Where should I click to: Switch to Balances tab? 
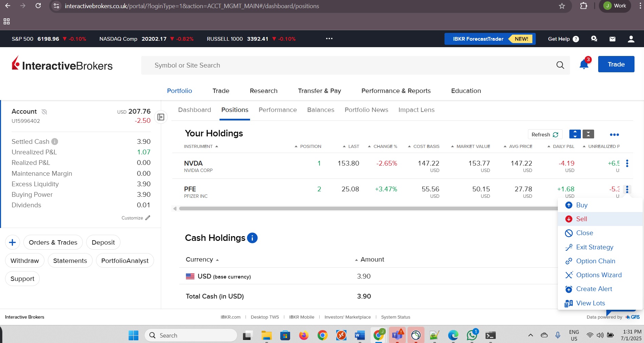coord(321,110)
